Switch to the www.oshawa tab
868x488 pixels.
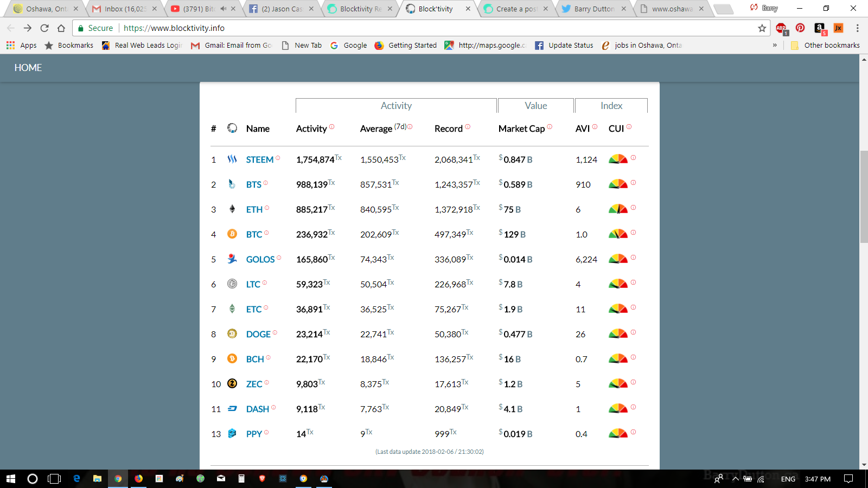click(673, 9)
